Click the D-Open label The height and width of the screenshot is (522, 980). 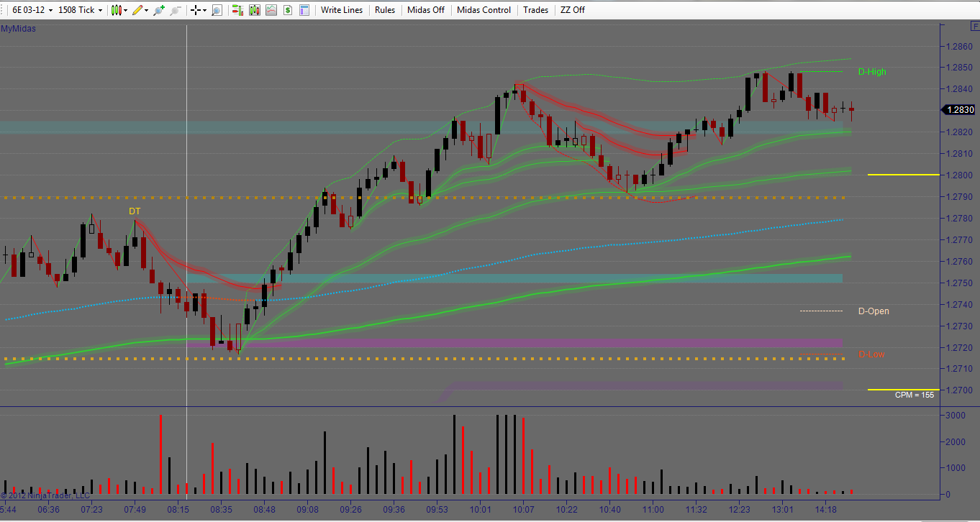874,311
